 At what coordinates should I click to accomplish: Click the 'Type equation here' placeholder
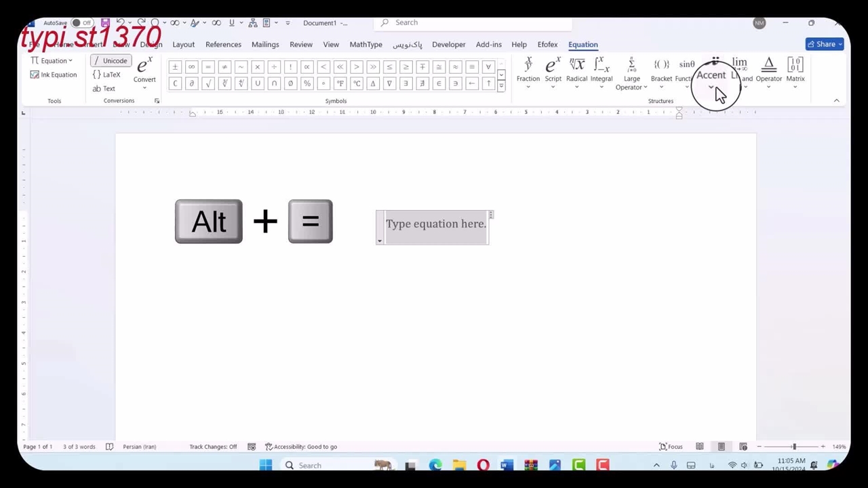[x=435, y=224]
